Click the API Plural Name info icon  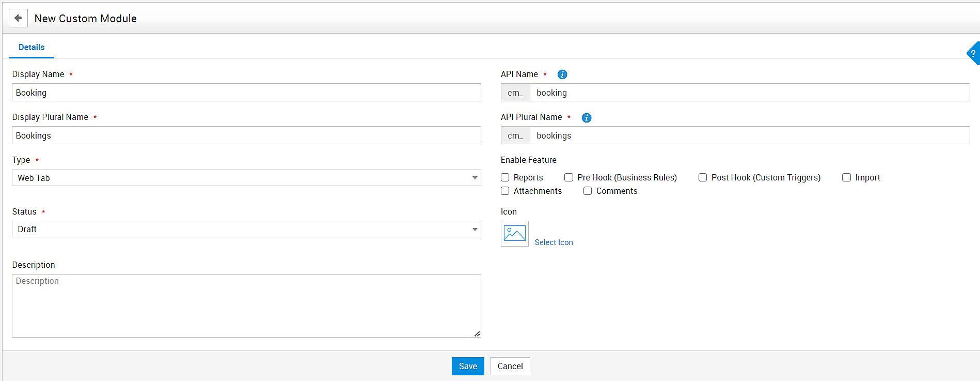tap(587, 118)
